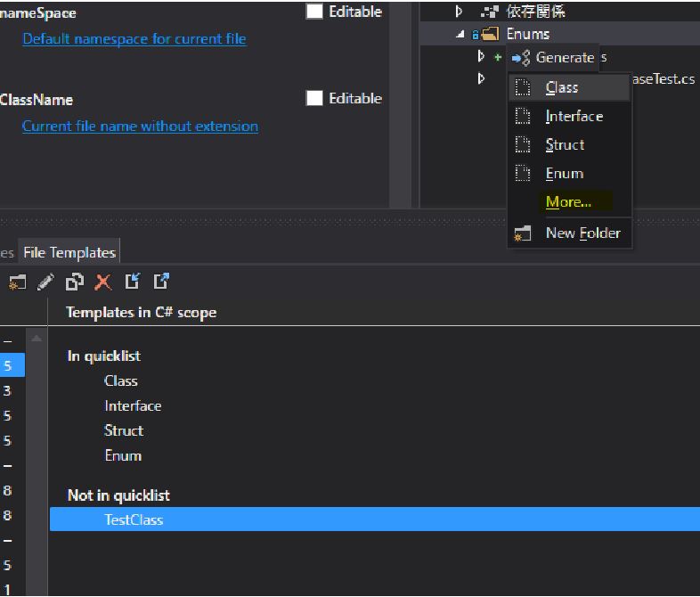
Task: Choose New Folder from the Generate menu
Action: pyautogui.click(x=582, y=233)
